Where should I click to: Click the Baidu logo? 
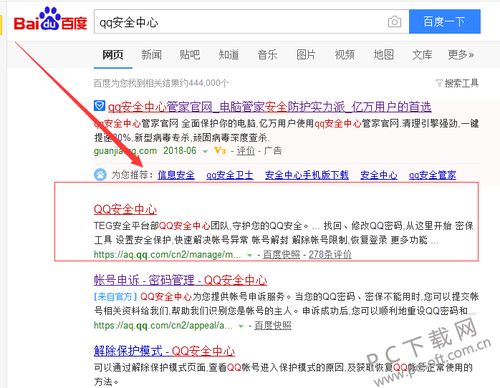[x=50, y=20]
